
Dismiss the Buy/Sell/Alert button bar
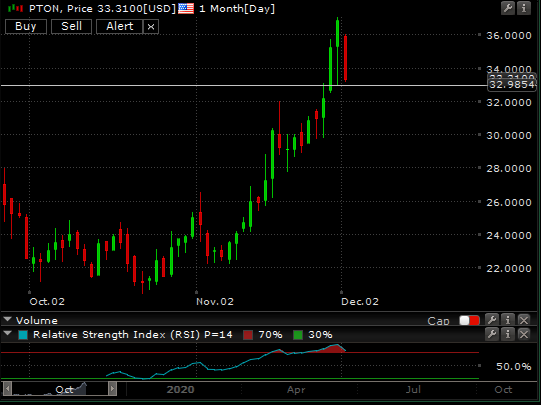point(151,27)
